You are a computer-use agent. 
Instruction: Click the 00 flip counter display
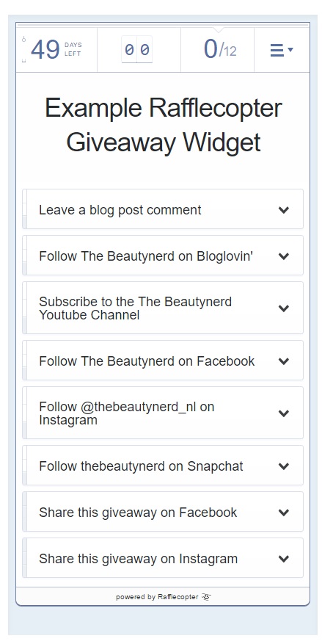pyautogui.click(x=137, y=49)
